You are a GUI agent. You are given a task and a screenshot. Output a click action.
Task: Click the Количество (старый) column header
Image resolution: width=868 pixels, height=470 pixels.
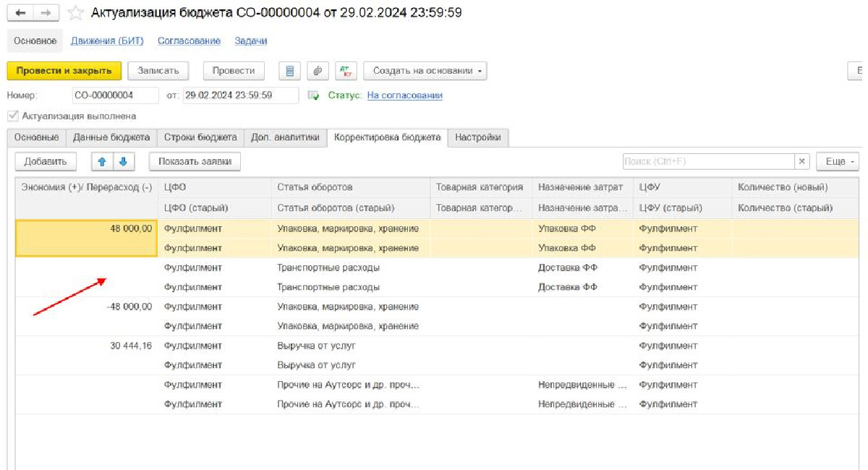796,208
